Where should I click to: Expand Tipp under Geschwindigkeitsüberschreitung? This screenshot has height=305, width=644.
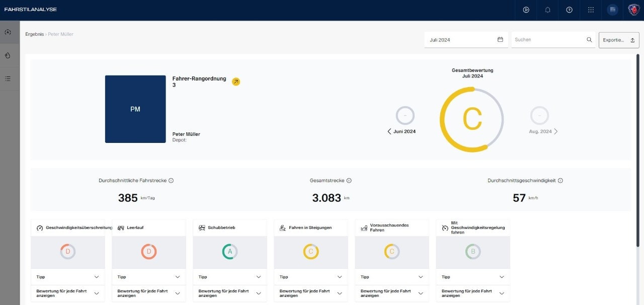click(x=68, y=277)
